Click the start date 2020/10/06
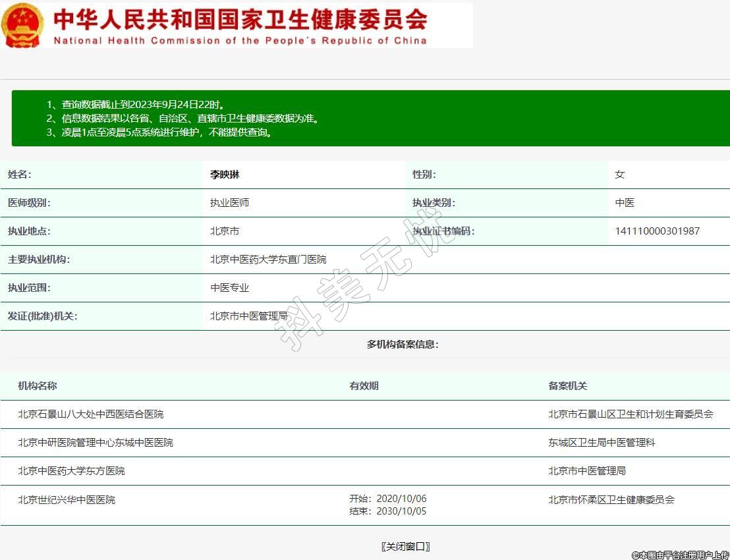Viewport: 730px width, 560px height. tap(401, 499)
